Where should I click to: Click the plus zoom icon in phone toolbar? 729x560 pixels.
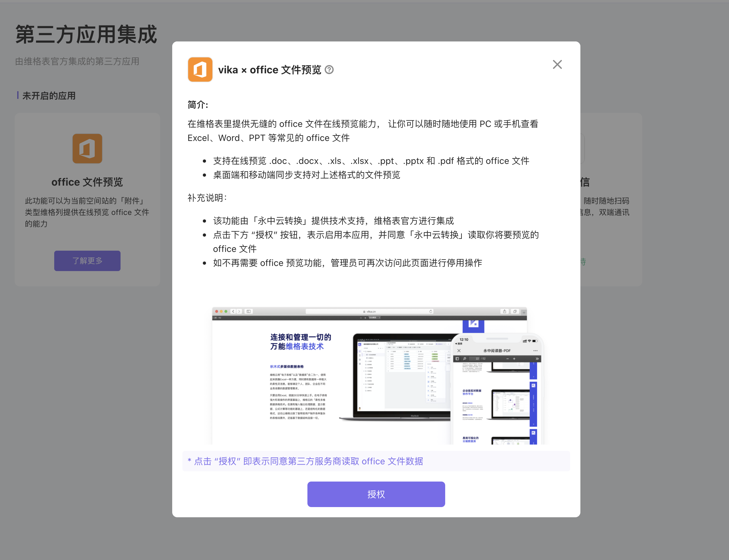coord(514,359)
